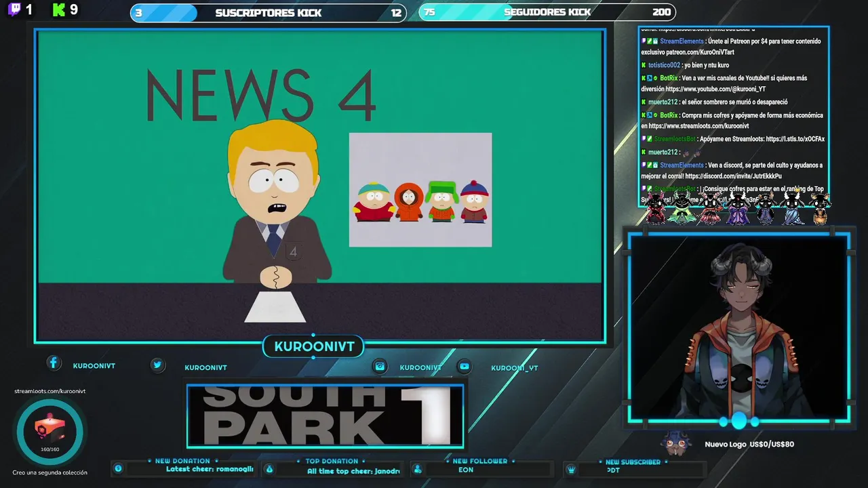This screenshot has width=868, height=488.
Task: Click the orange pumpkin chibi avatar under chat
Action: pos(820,207)
